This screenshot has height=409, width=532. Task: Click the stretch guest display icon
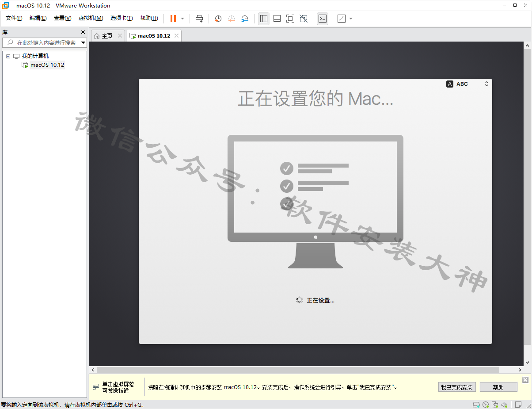[342, 19]
